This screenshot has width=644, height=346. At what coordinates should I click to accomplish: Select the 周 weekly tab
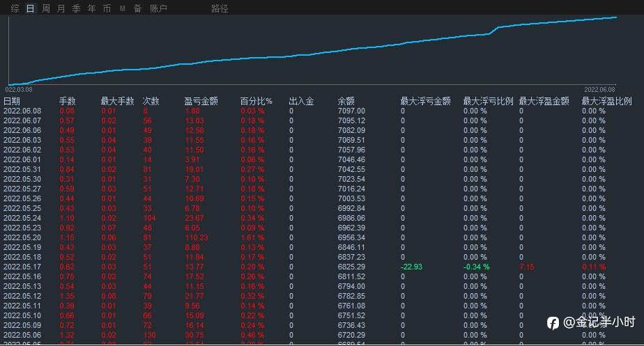click(46, 8)
